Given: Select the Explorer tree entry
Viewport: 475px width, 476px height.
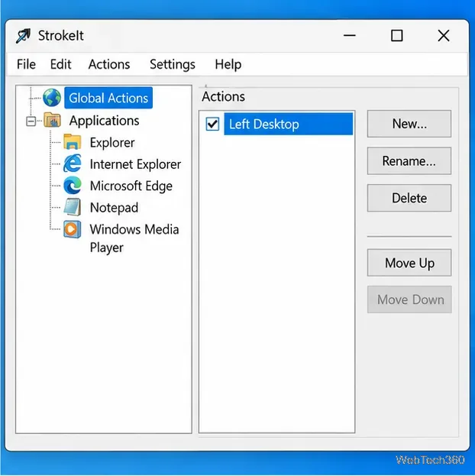Looking at the screenshot, I should click(x=112, y=142).
